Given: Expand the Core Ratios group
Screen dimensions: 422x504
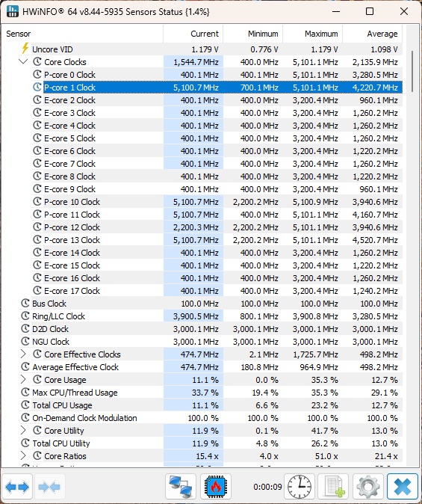Looking at the screenshot, I should click(x=23, y=455).
